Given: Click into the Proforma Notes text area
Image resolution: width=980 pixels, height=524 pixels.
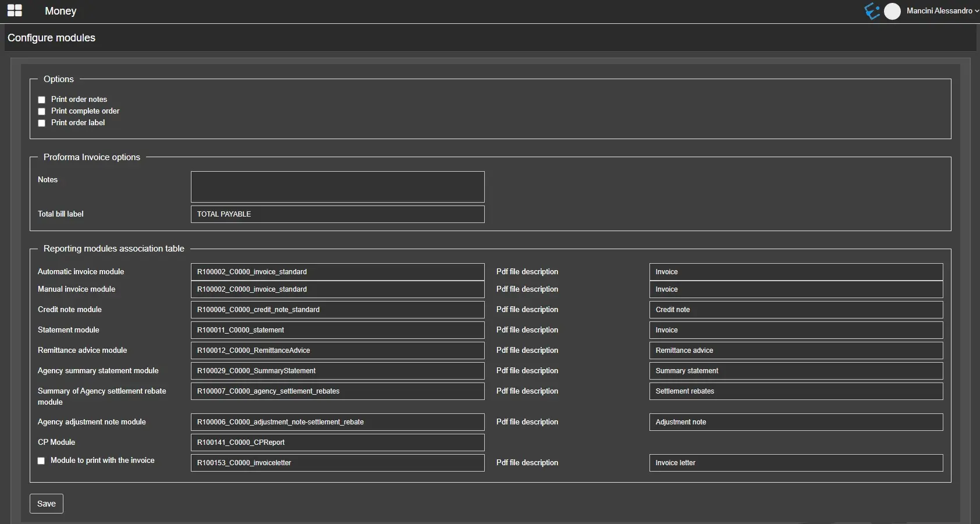Looking at the screenshot, I should 338,187.
